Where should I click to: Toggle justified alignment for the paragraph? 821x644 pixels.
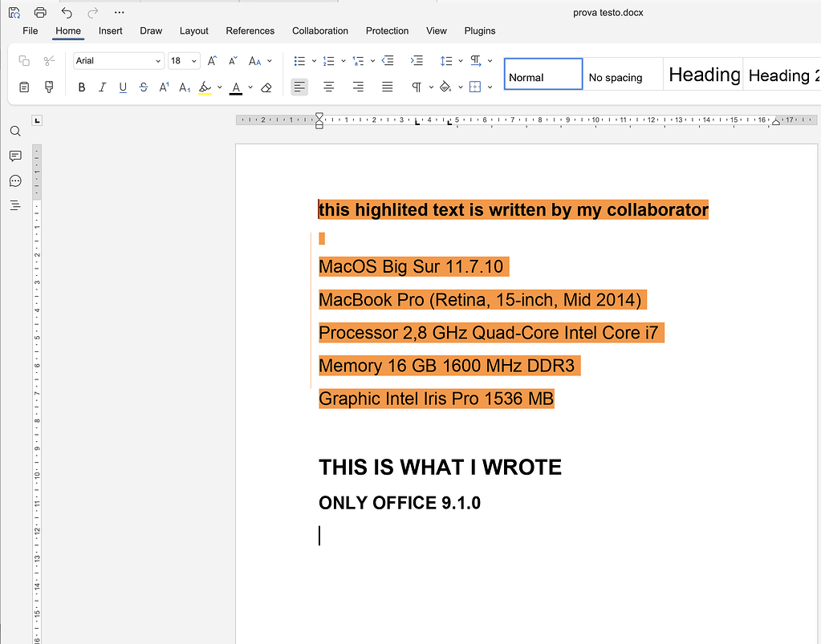(387, 87)
